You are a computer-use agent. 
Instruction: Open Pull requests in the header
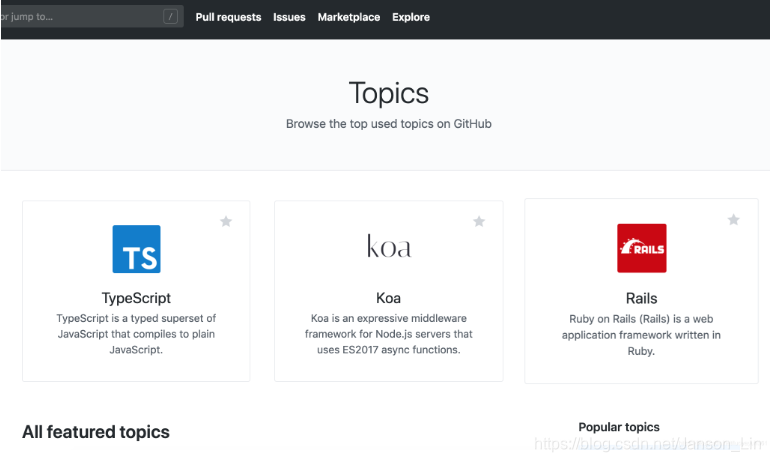click(x=228, y=17)
